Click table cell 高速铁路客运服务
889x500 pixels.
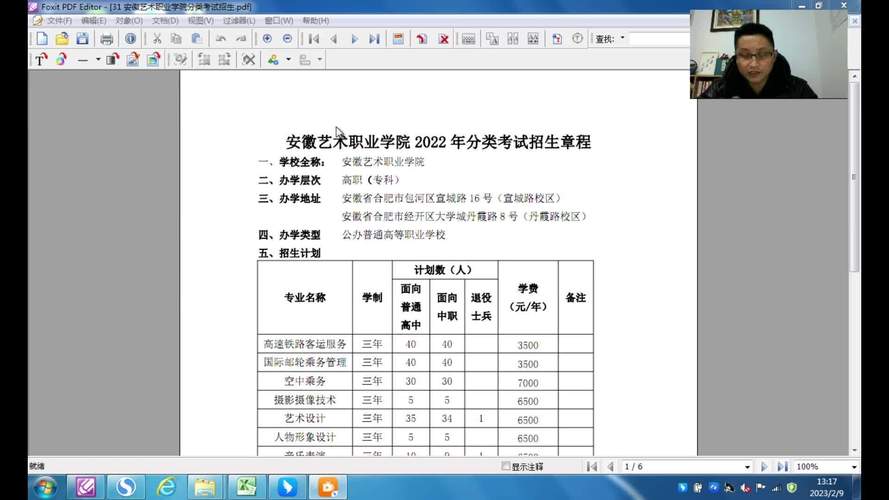pyautogui.click(x=305, y=344)
